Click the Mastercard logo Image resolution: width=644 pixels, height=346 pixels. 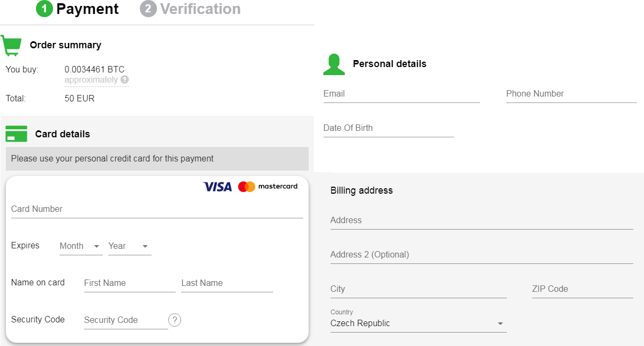click(268, 187)
